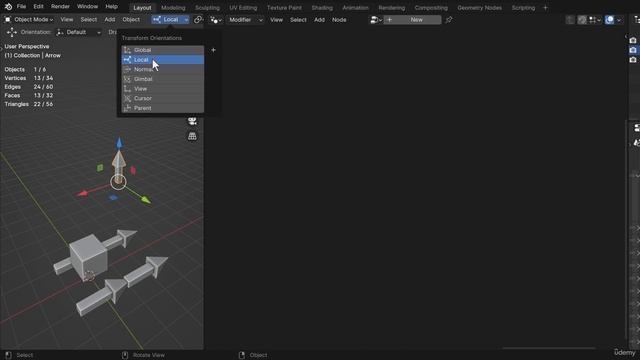Open the 3D viewport Select menu
The height and width of the screenshot is (360, 640).
[89, 20]
